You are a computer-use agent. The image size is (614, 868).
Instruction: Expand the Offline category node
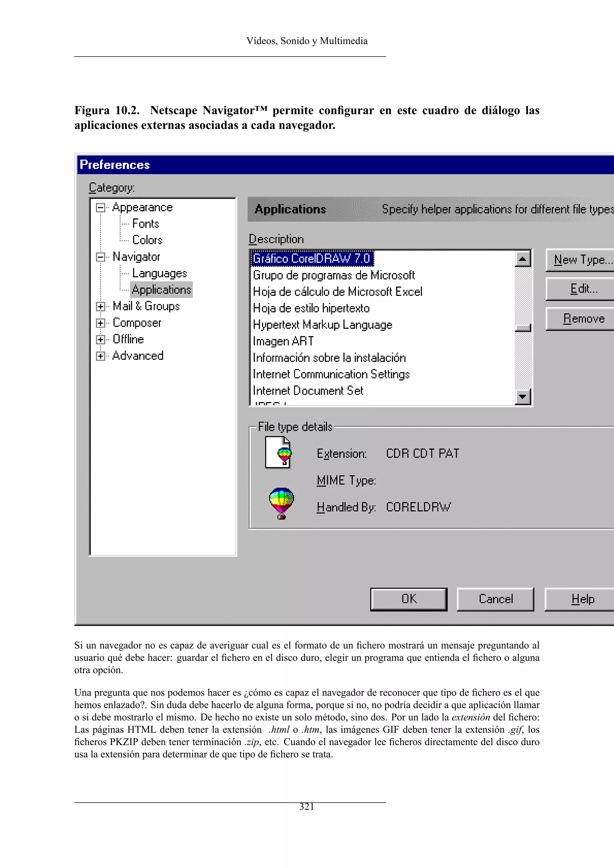coord(100,340)
